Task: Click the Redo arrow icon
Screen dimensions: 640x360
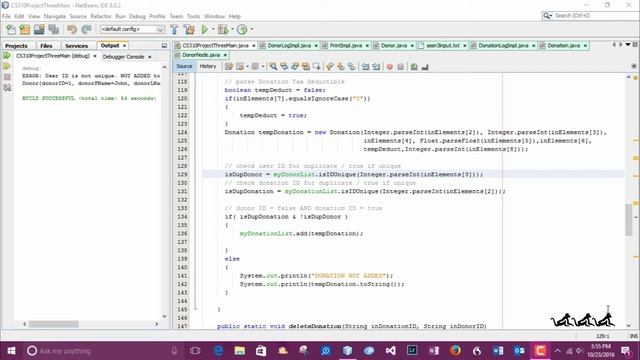Action: point(86,29)
